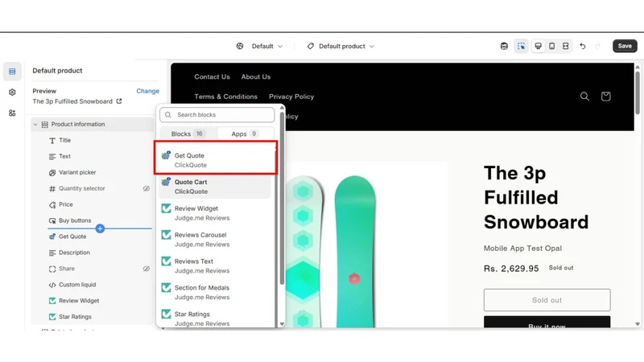Screen dimensions: 644x362
Task: Toggle visibility of Quantity selector block
Action: [x=147, y=188]
